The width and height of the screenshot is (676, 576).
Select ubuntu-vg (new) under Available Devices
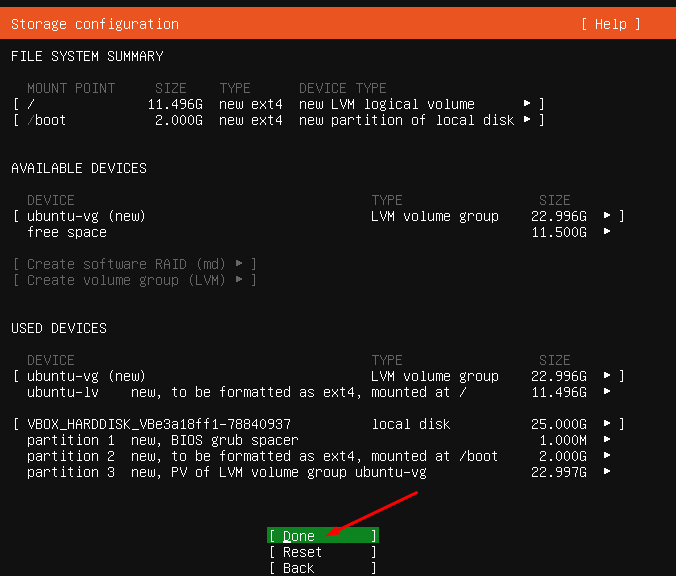(319, 216)
